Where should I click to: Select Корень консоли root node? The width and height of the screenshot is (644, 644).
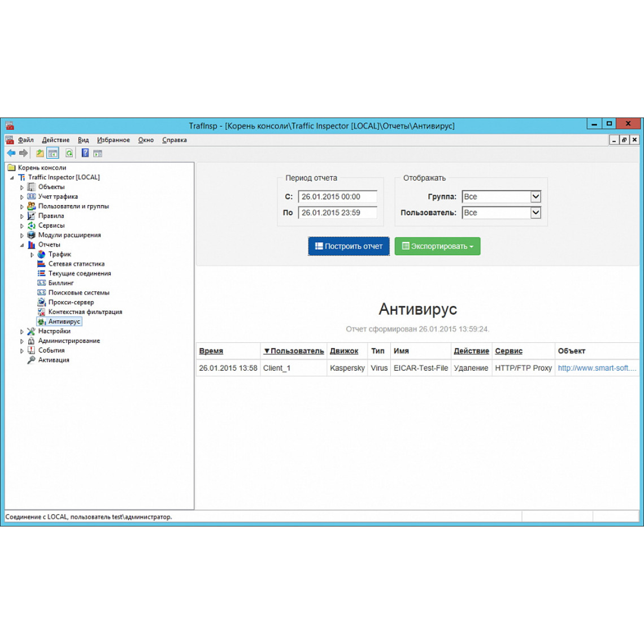[42, 168]
